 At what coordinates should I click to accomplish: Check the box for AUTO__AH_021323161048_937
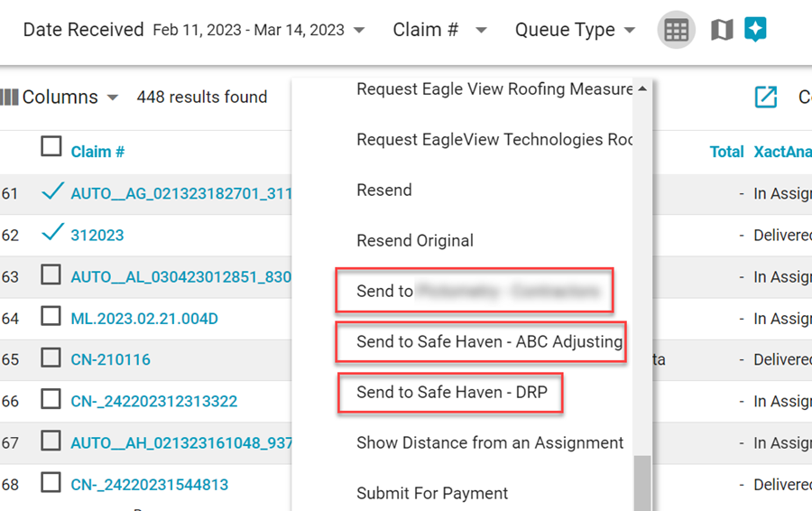click(x=51, y=441)
